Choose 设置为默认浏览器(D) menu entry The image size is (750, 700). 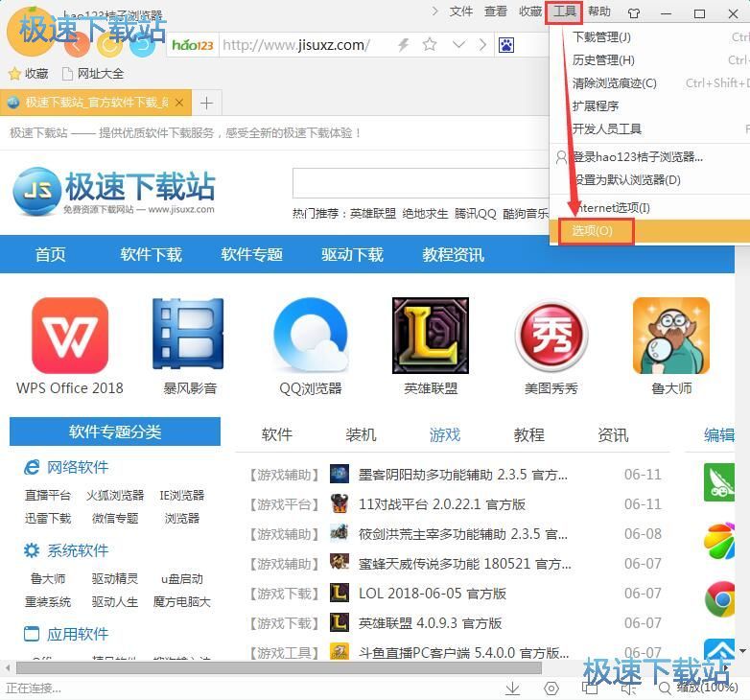click(x=649, y=179)
